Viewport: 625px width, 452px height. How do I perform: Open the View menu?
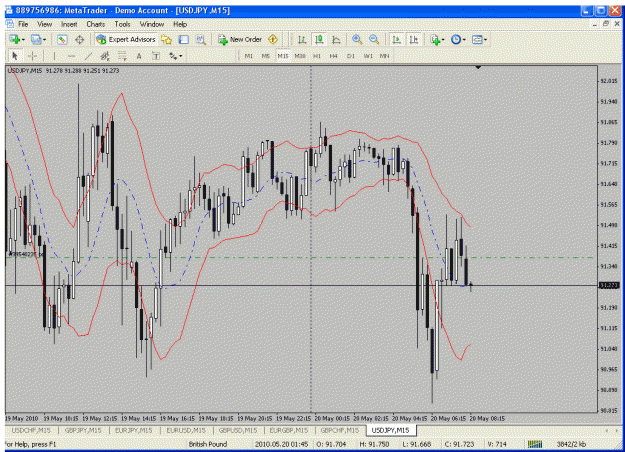45,24
